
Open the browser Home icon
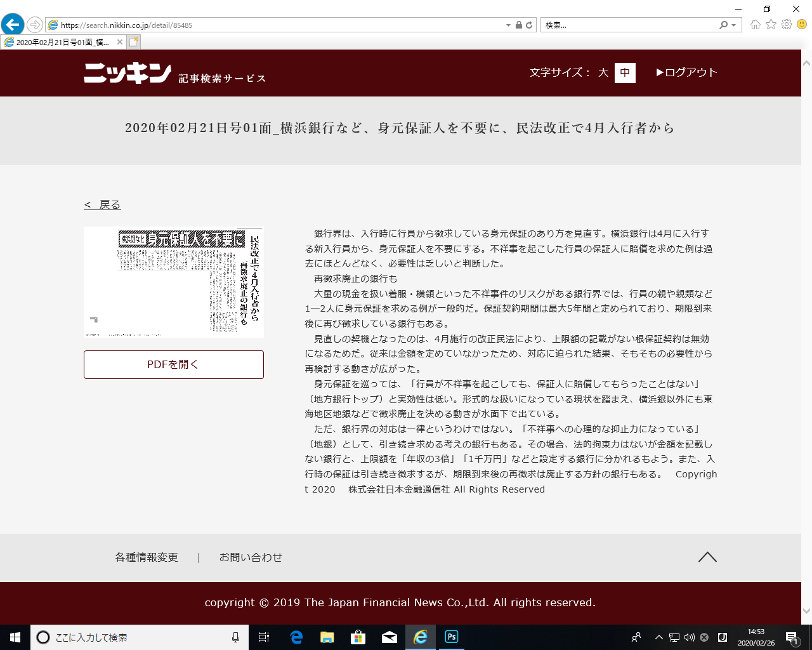click(x=755, y=24)
